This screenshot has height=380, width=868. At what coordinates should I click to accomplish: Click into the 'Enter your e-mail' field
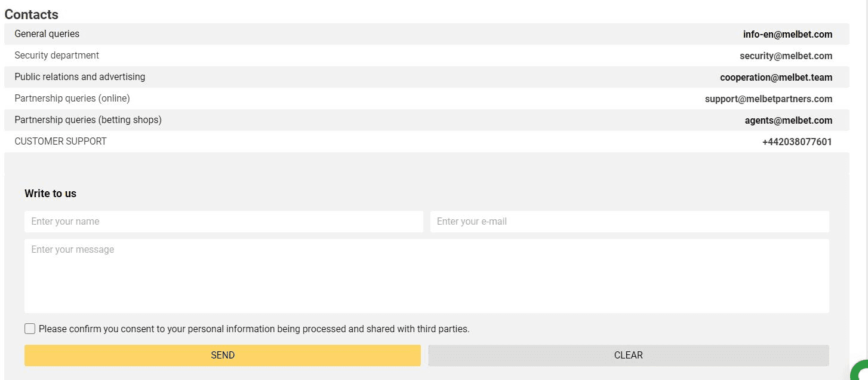tap(629, 222)
